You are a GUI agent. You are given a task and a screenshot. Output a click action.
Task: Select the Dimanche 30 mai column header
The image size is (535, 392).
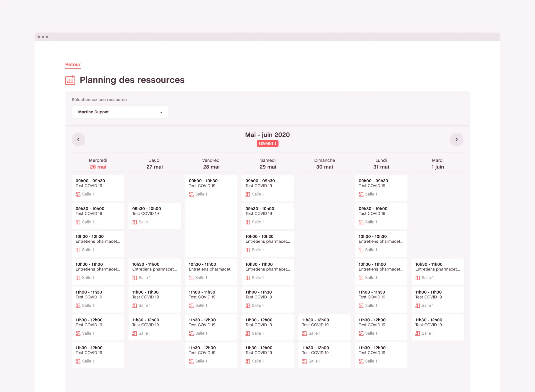click(324, 163)
